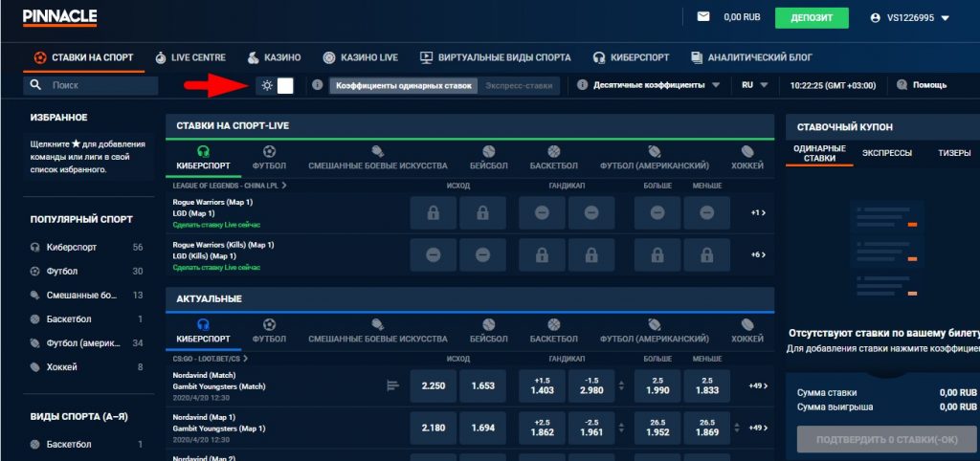Select Коэффициенты одинарных ставок mode
The image size is (980, 461).
pos(403,85)
